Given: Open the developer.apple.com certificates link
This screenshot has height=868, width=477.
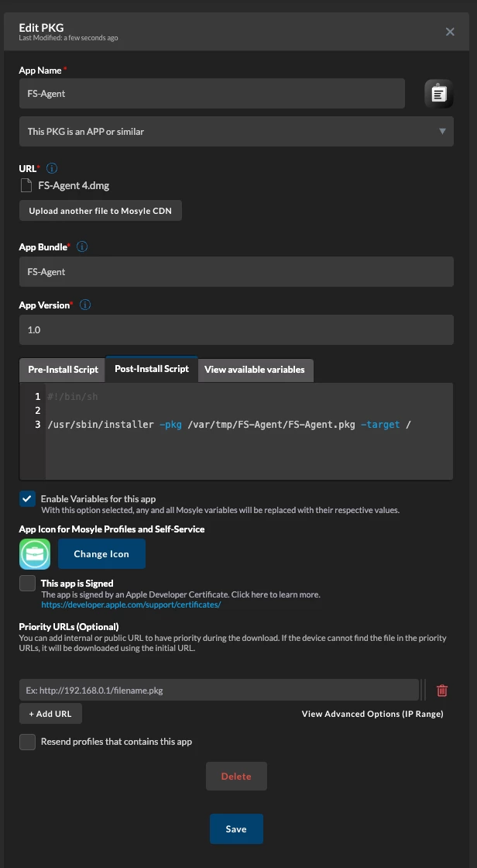Looking at the screenshot, I should [131, 604].
